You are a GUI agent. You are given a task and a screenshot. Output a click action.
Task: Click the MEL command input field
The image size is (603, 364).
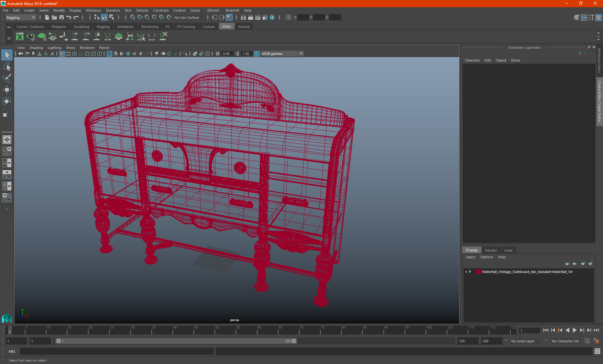pos(116,351)
